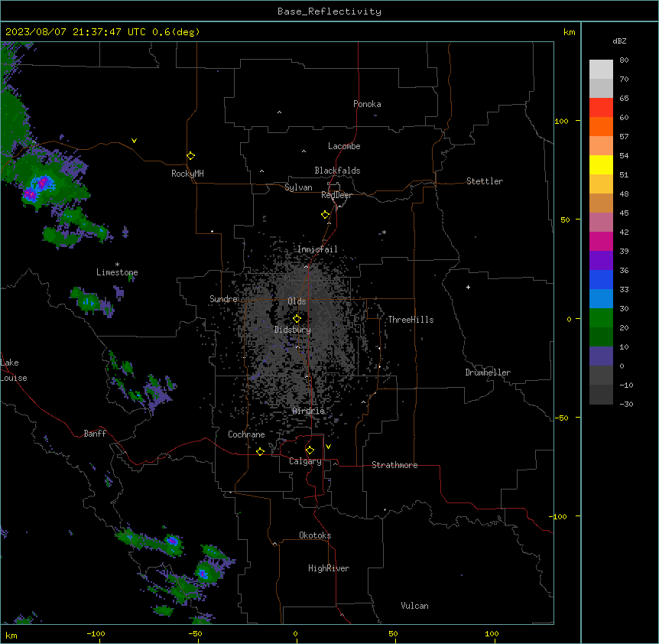Click the asterisk marker above Limestone label
Viewport: 659px width, 644px height.
pyautogui.click(x=117, y=265)
